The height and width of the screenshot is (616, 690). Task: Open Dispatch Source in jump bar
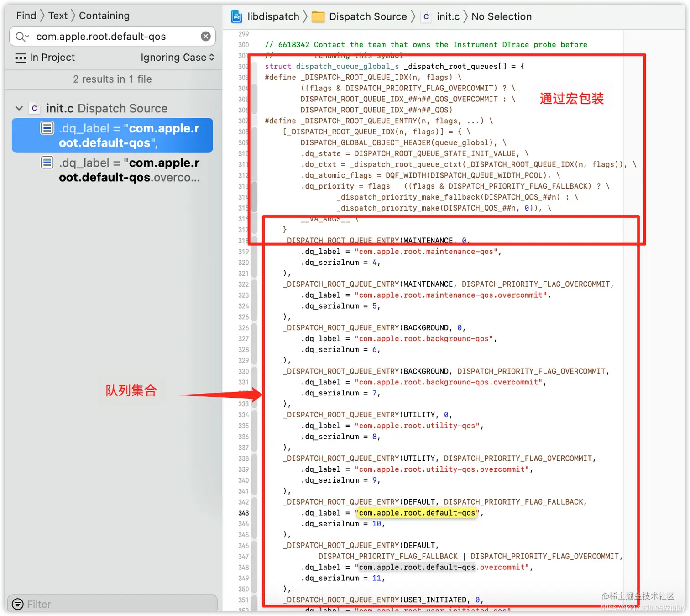pos(368,16)
